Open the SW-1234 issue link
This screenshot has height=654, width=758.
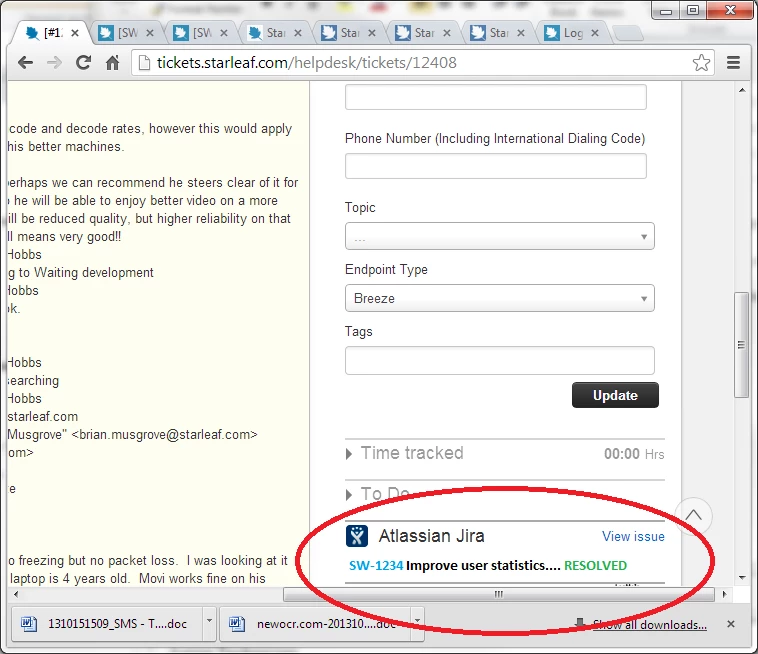click(376, 565)
